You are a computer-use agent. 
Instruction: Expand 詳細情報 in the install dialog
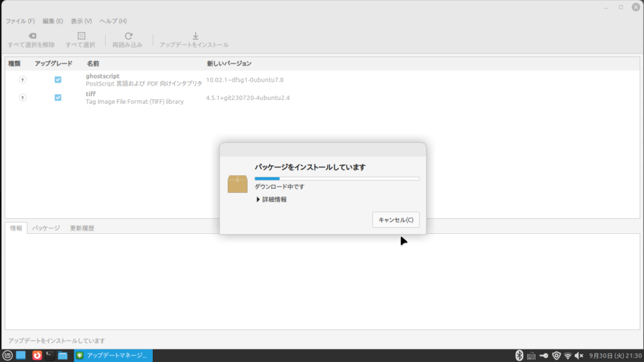(272, 199)
